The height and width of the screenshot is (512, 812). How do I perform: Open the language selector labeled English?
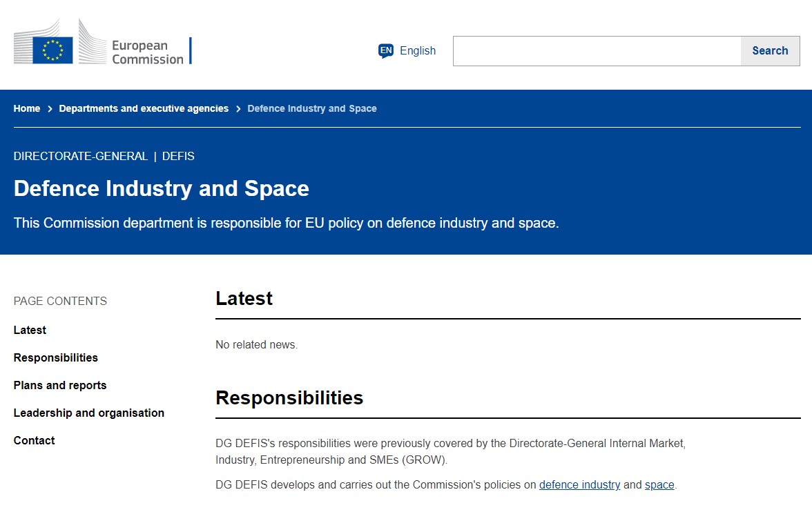pos(417,50)
